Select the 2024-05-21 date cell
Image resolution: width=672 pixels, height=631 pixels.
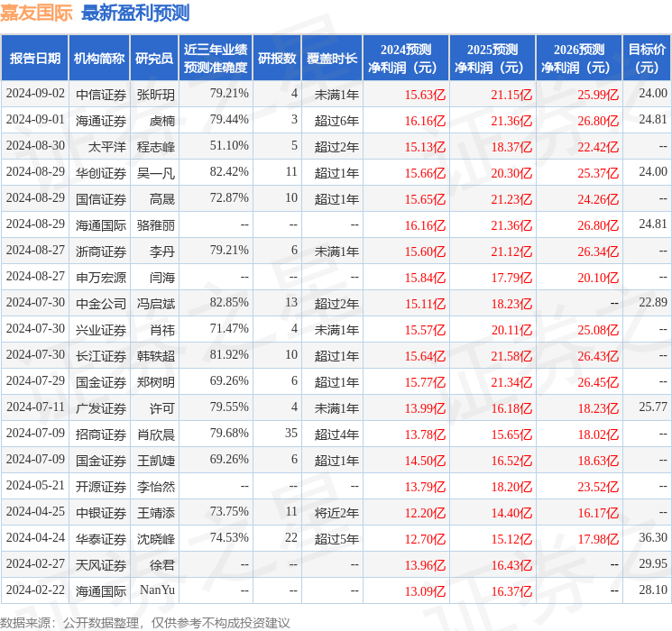pyautogui.click(x=35, y=486)
